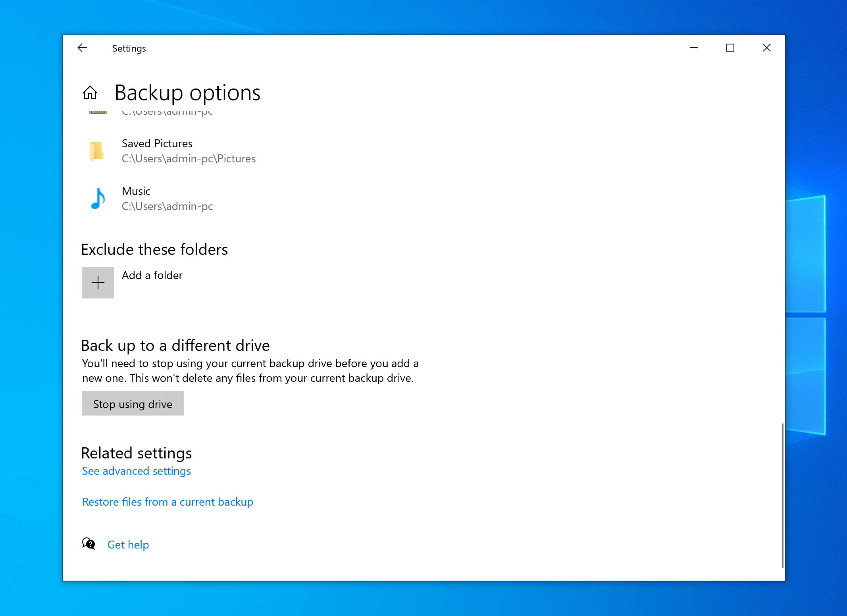
Task: Click See advanced settings link
Action: [x=136, y=471]
